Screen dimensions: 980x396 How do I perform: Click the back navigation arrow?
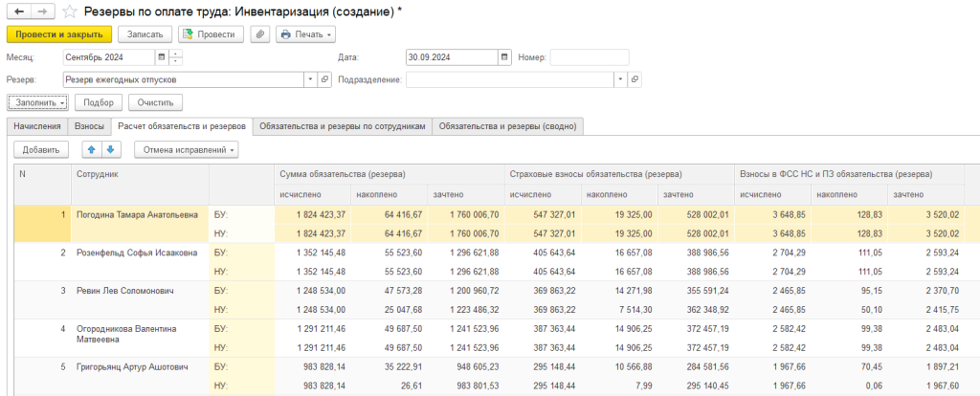point(17,11)
